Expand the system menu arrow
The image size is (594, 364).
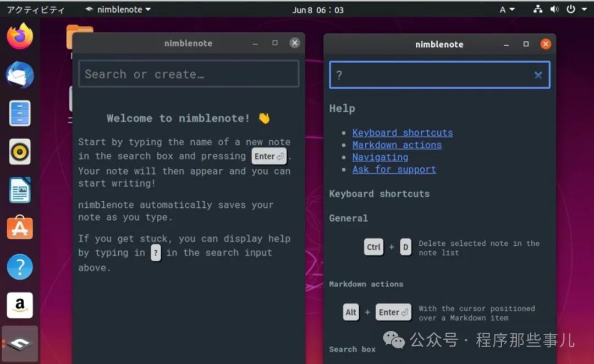tap(584, 9)
